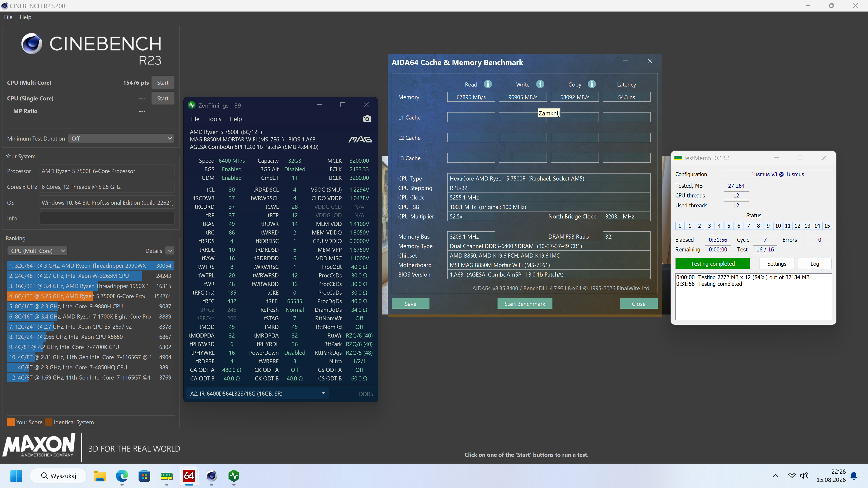
Task: Click the ZenTimings title bar app icon
Action: pos(192,105)
